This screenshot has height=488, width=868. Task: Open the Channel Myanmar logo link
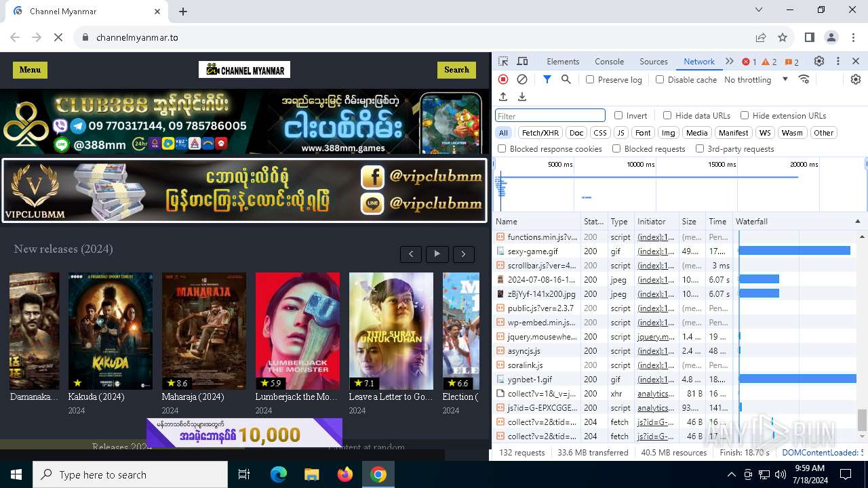(244, 70)
